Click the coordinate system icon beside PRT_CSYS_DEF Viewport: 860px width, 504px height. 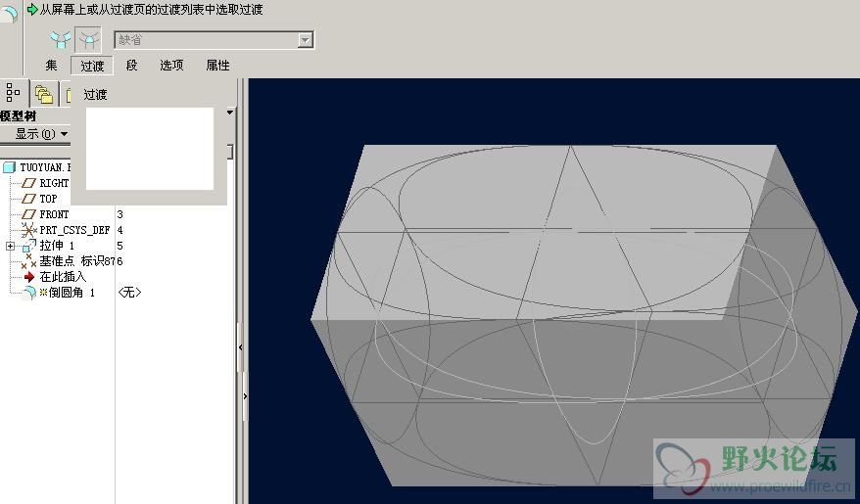click(28, 230)
